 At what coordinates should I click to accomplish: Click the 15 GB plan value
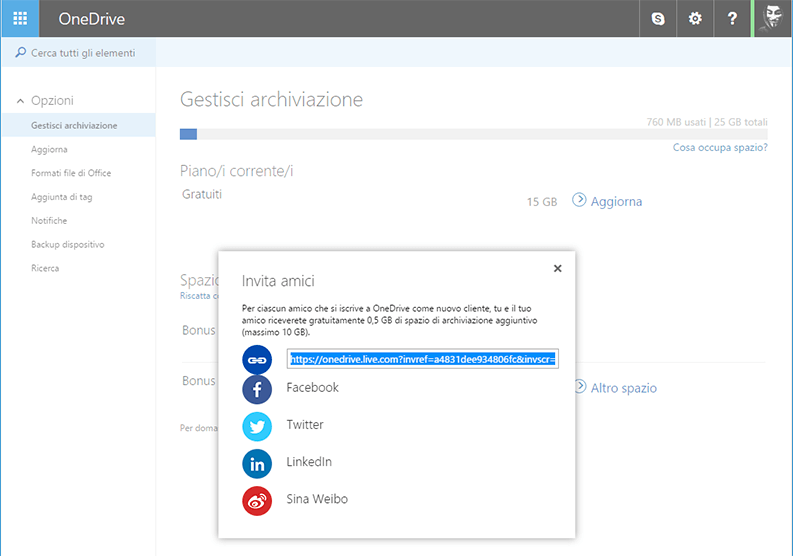click(542, 202)
